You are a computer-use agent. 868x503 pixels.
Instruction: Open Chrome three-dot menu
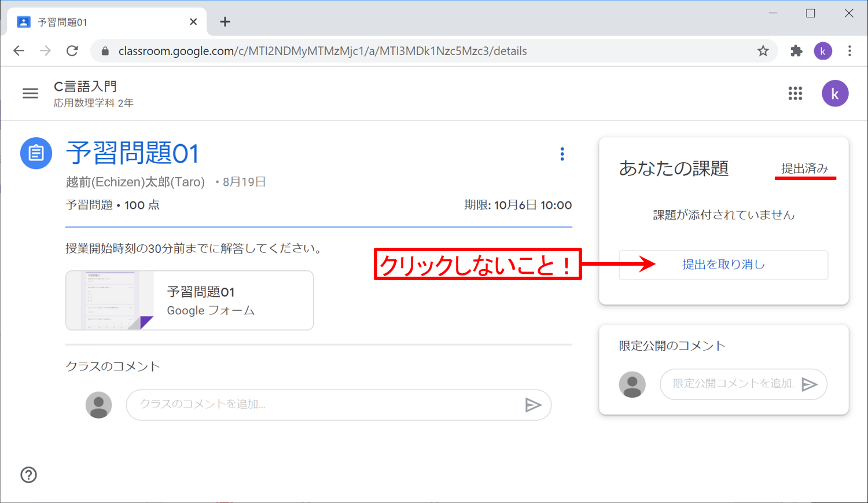click(849, 51)
